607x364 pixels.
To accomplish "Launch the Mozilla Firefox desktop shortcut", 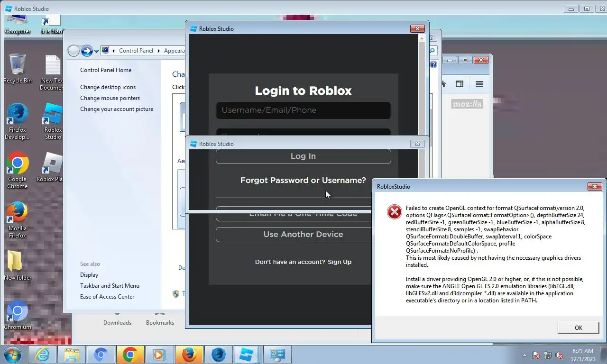I will 18,220.
